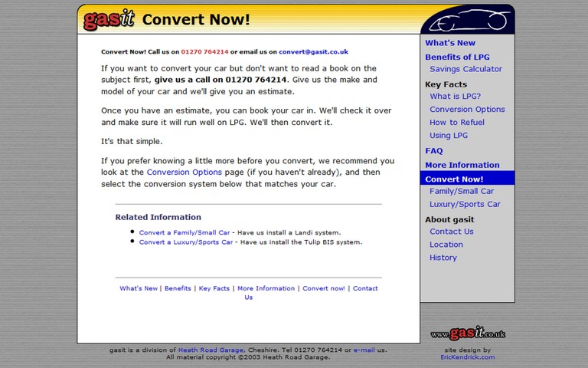Open Luxury/Sports Car sidebar link
The height and width of the screenshot is (368, 588).
pos(465,204)
